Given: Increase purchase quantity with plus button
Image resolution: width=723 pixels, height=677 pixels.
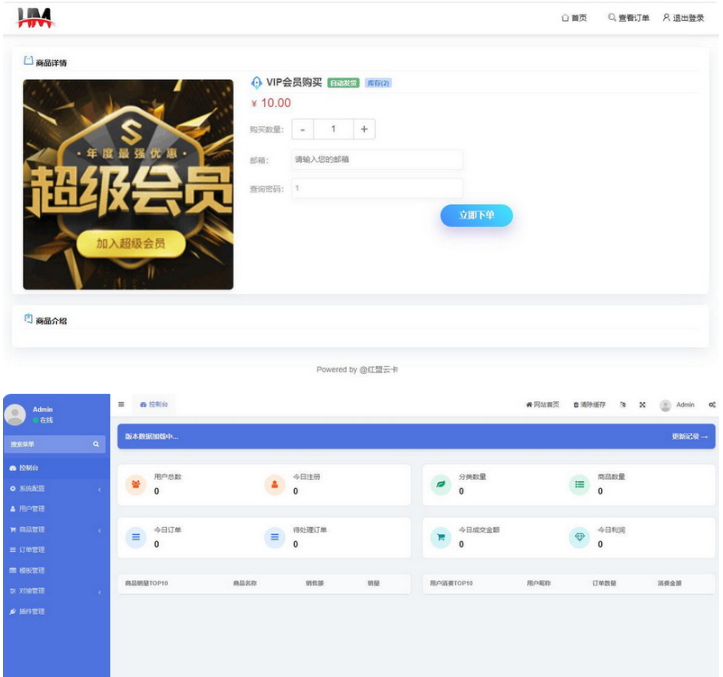Looking at the screenshot, I should (364, 129).
